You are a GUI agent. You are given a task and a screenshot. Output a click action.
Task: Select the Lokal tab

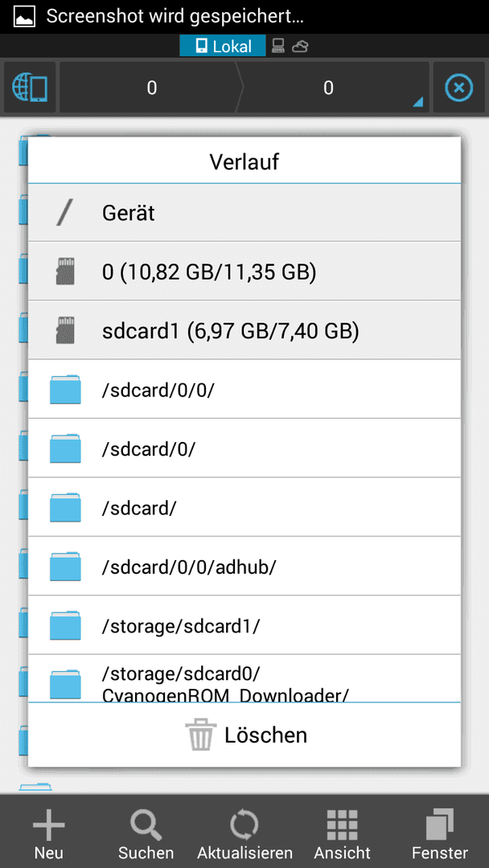(x=223, y=47)
